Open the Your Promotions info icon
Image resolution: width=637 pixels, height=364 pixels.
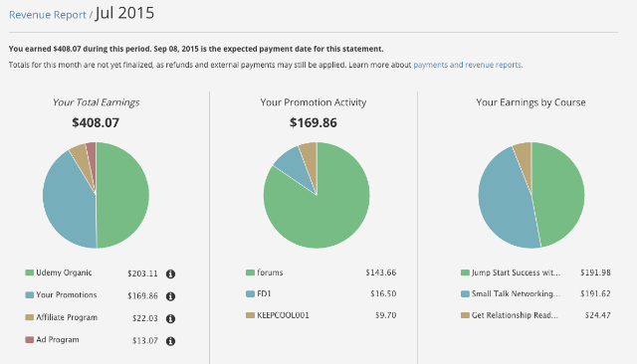(x=170, y=296)
